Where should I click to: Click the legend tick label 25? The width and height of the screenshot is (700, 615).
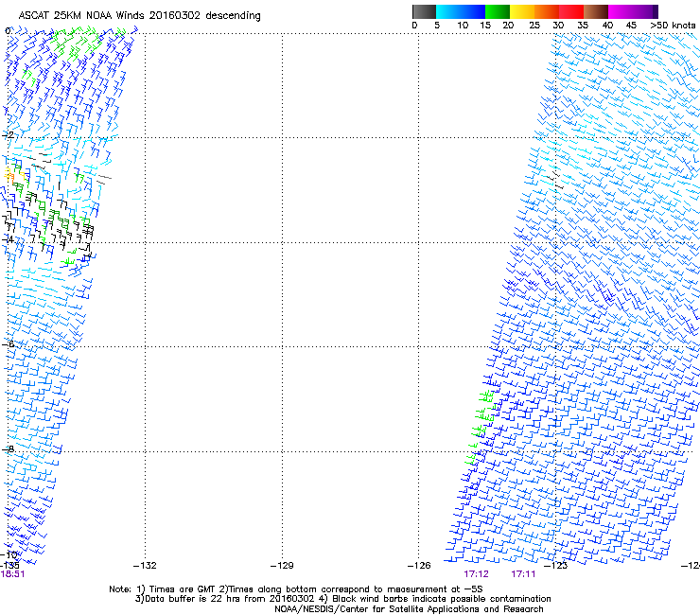coord(534,26)
